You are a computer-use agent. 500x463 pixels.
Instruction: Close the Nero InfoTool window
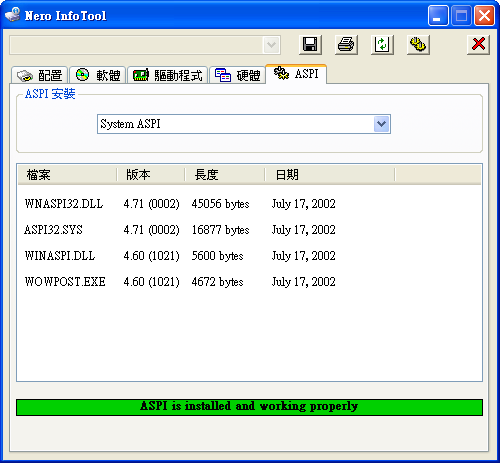click(x=484, y=15)
